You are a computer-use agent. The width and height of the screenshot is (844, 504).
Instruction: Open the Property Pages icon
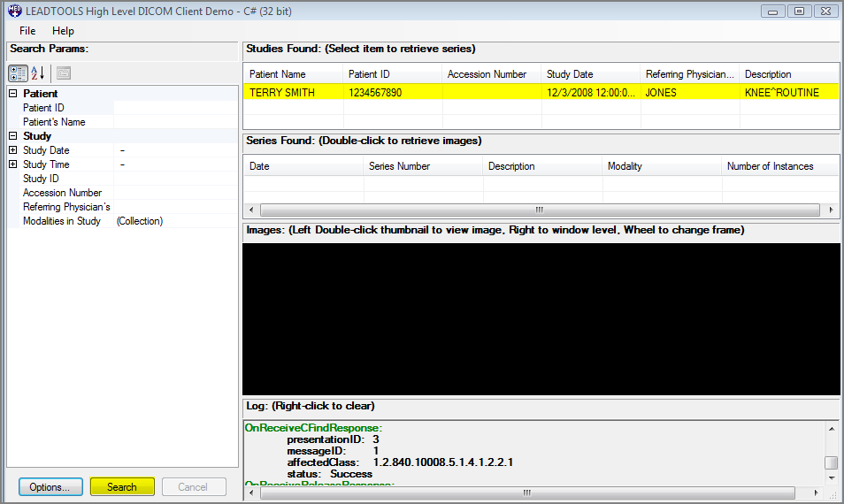[64, 73]
